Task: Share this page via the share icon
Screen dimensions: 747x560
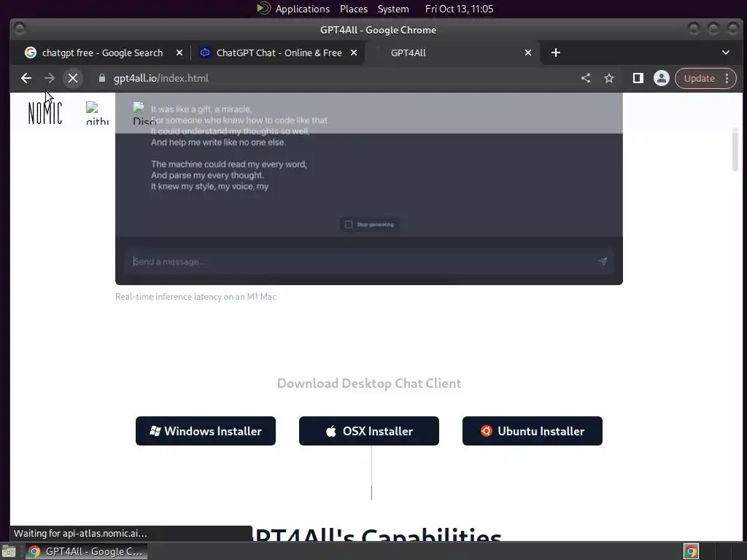Action: click(x=586, y=78)
